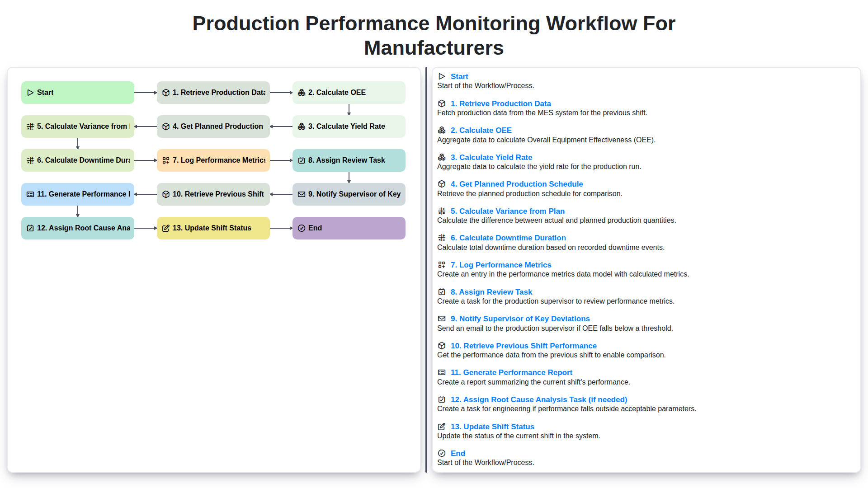
Task: Select the "13. Update Shift Status" node
Action: [213, 228]
